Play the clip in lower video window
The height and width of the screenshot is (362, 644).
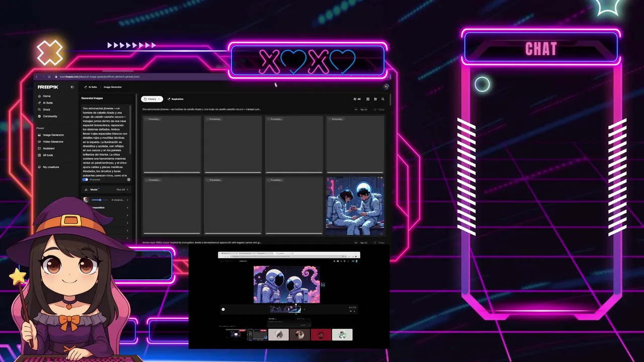click(x=223, y=309)
